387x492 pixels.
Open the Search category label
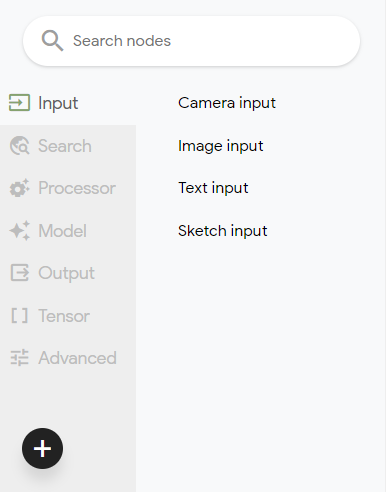point(65,146)
